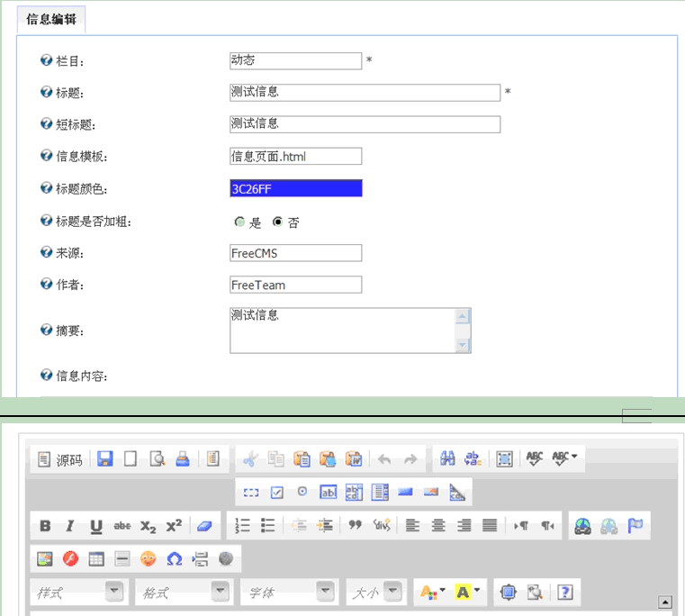This screenshot has height=616, width=685.
Task: Click the 3C26FF title color field
Action: point(296,188)
